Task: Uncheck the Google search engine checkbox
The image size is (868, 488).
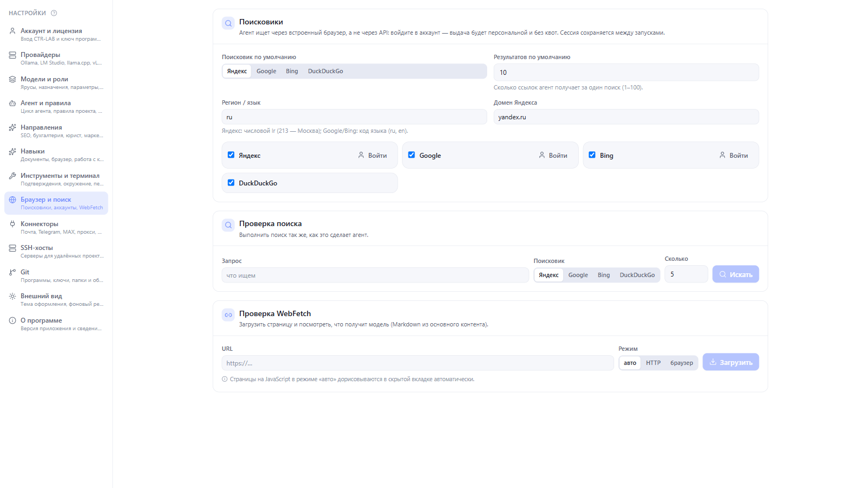Action: click(412, 155)
